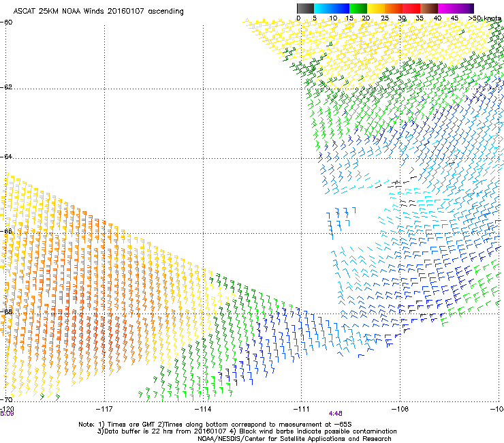Image resolution: width=504 pixels, height=443 pixels.
Task: Click the isolated blue wind barb cluster near -66
Action: [341, 223]
